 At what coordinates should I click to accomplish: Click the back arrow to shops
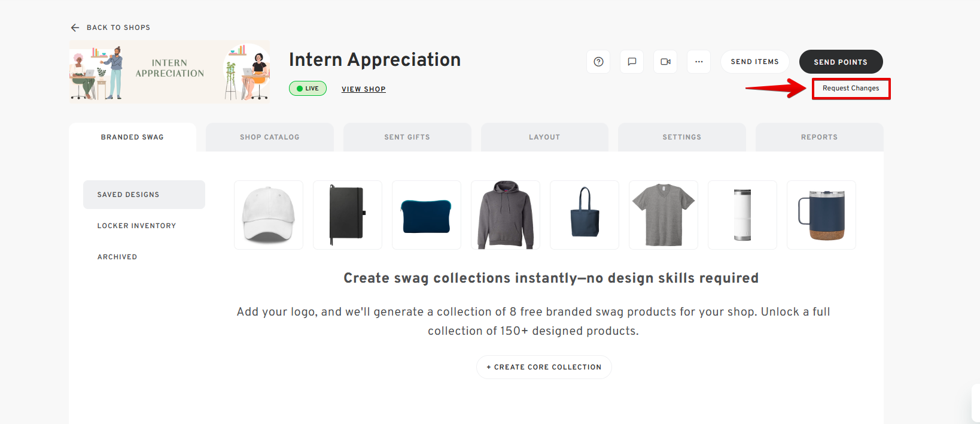75,28
